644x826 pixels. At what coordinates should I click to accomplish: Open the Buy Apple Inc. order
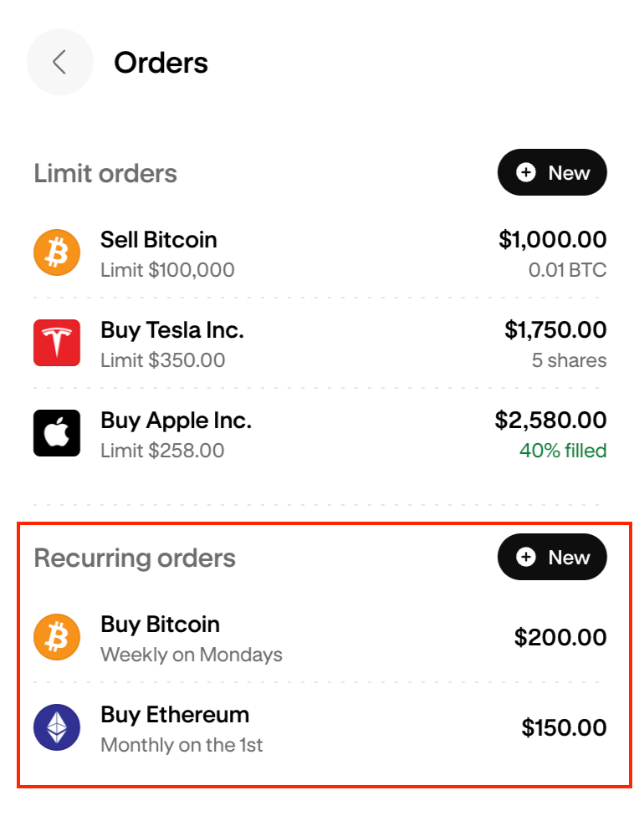tap(320, 434)
